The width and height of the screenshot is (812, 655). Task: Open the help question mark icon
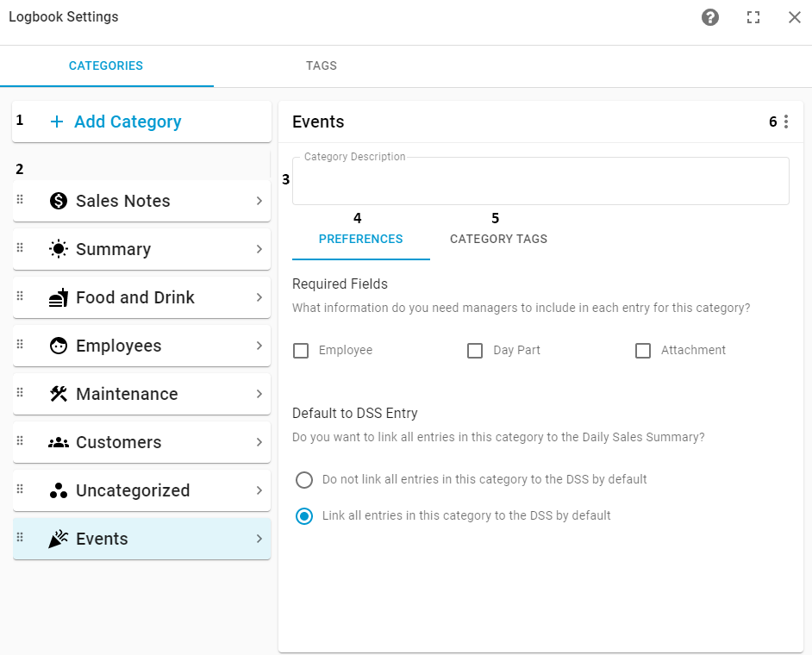[709, 17]
